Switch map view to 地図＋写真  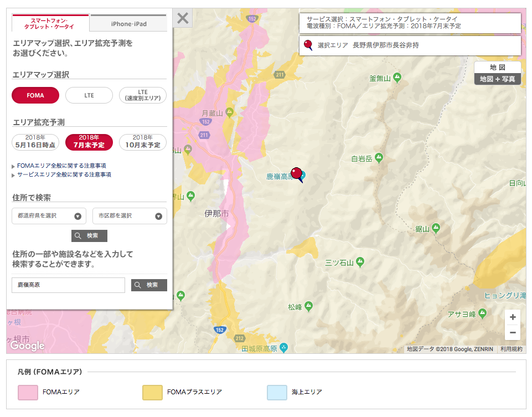(497, 79)
